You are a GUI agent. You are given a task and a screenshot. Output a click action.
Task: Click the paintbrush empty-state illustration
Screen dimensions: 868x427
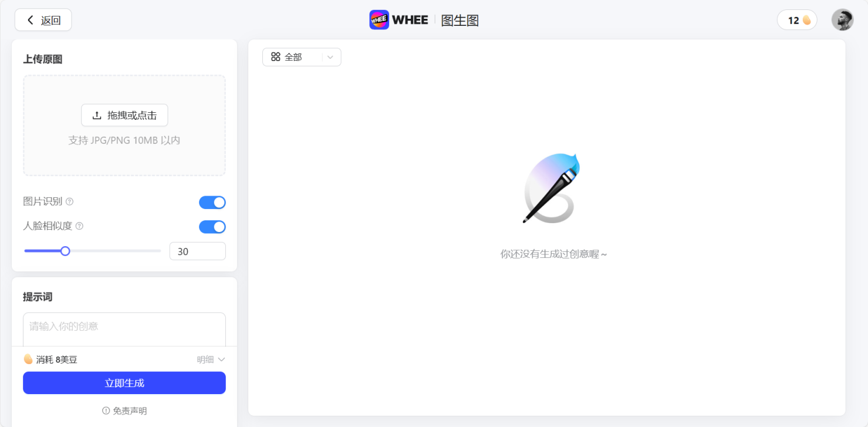550,188
